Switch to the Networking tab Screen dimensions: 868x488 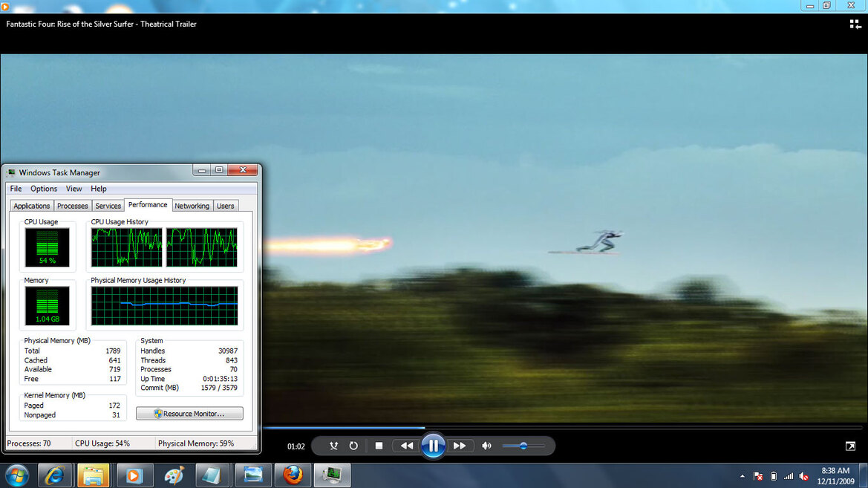(x=192, y=206)
